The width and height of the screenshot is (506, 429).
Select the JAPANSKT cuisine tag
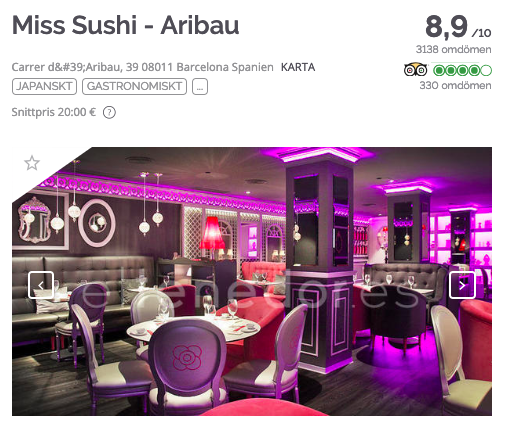44,87
